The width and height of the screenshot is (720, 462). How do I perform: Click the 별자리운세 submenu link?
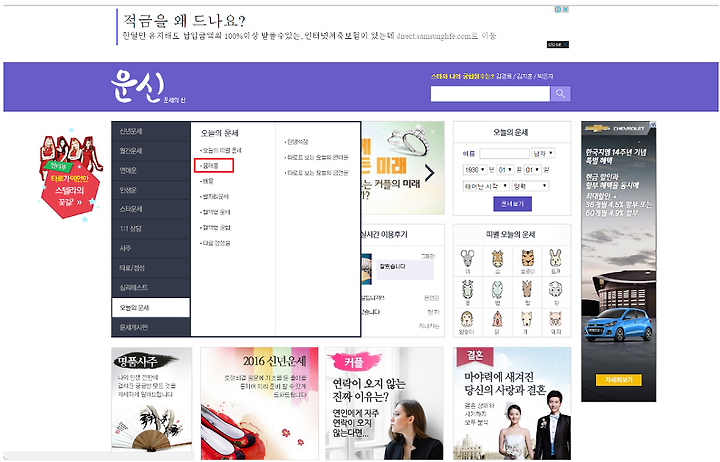[214, 197]
